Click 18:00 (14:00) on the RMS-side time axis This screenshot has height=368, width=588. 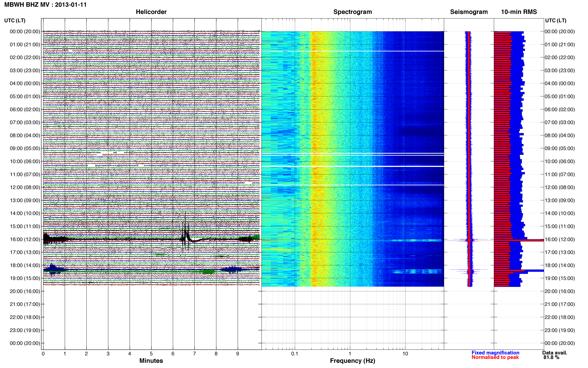tap(560, 265)
